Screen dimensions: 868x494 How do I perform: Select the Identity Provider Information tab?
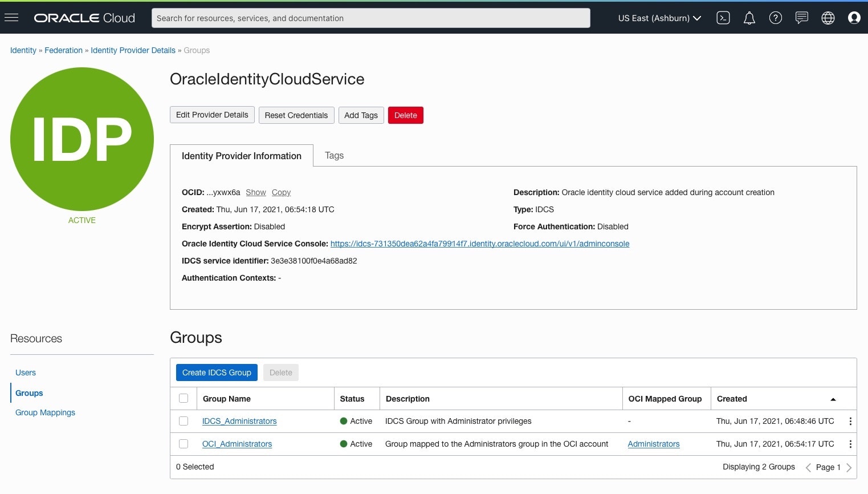pos(242,156)
